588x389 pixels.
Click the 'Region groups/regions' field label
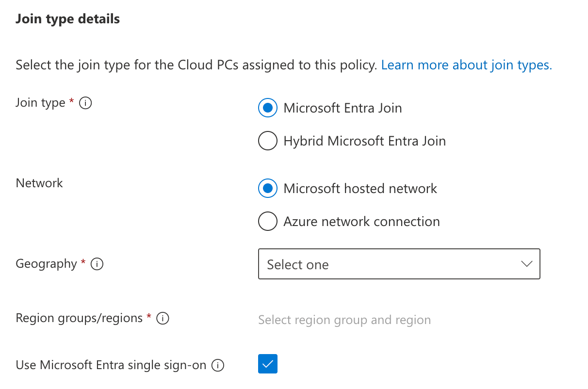tap(79, 318)
